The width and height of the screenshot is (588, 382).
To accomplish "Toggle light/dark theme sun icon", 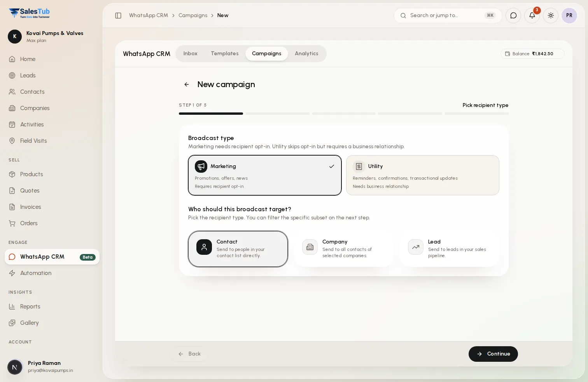I will (x=551, y=16).
